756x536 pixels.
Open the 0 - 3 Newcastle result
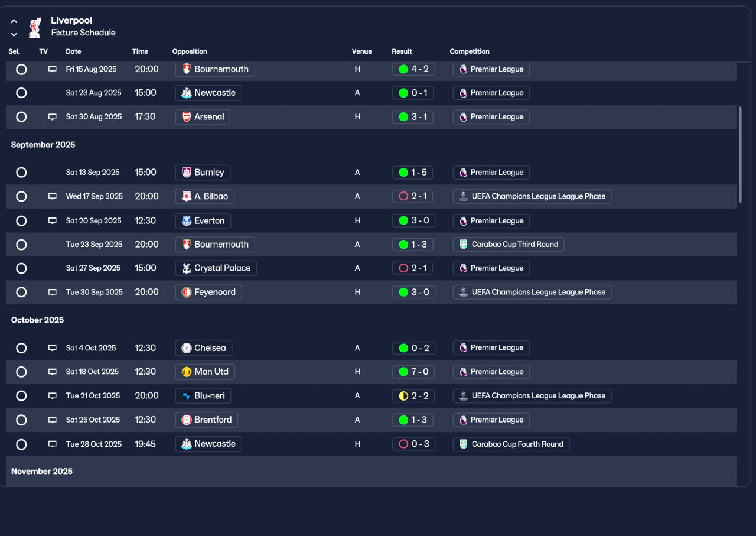pyautogui.click(x=413, y=444)
